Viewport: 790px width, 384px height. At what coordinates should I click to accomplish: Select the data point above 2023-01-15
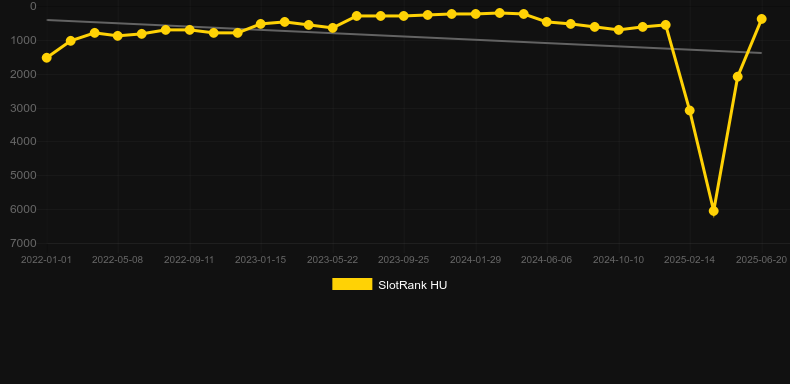(x=260, y=24)
